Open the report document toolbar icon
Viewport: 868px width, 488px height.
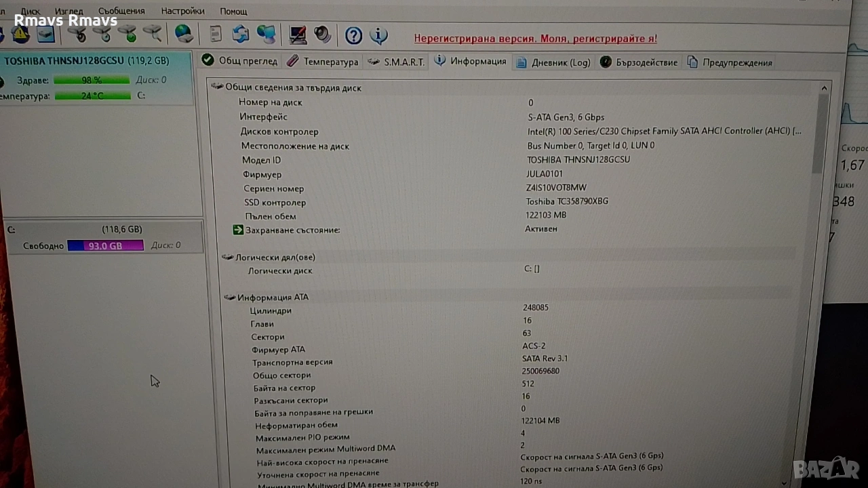point(216,34)
